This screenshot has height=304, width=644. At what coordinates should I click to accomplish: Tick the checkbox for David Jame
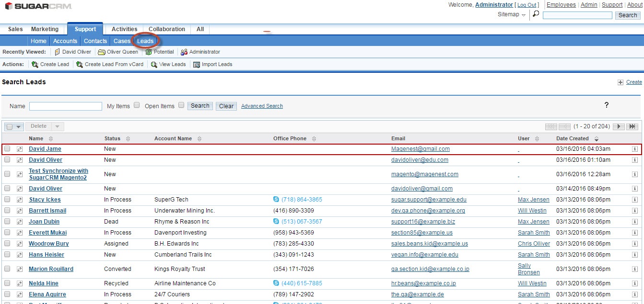click(x=7, y=148)
